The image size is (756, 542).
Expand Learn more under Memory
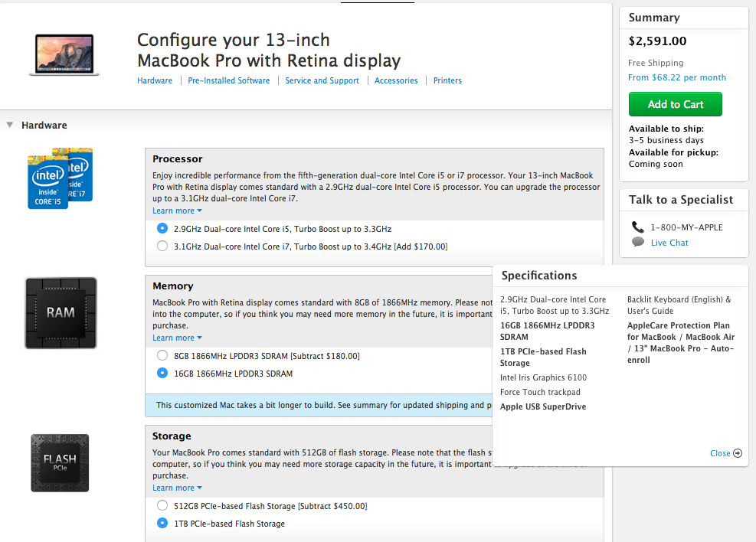coord(178,338)
